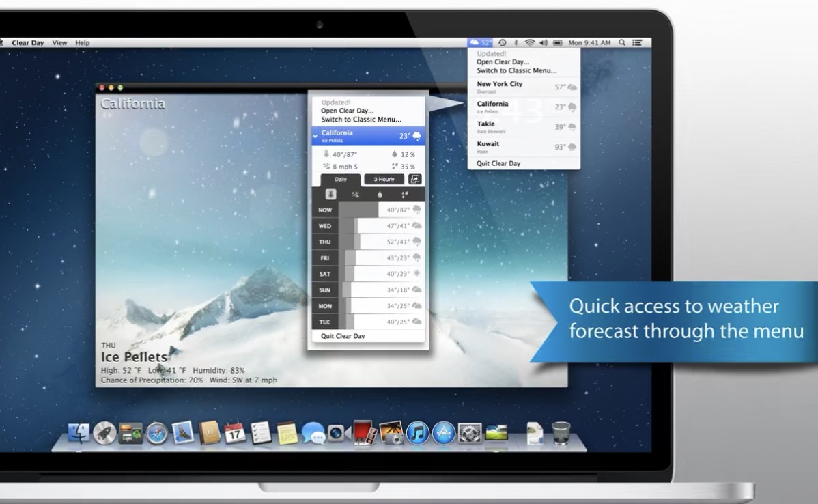The height and width of the screenshot is (504, 818).
Task: Click the 8 mph S wind reading
Action: click(340, 167)
